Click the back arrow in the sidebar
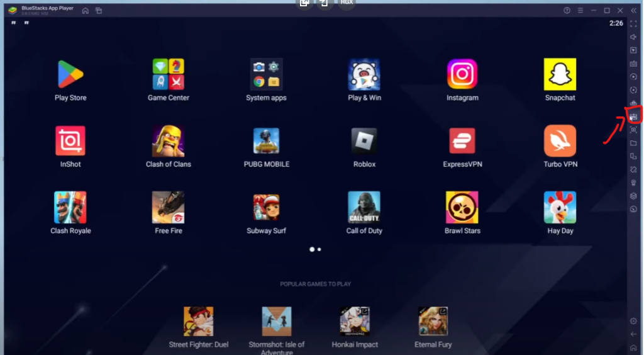Screen dimensions: 644x355 coord(633,334)
